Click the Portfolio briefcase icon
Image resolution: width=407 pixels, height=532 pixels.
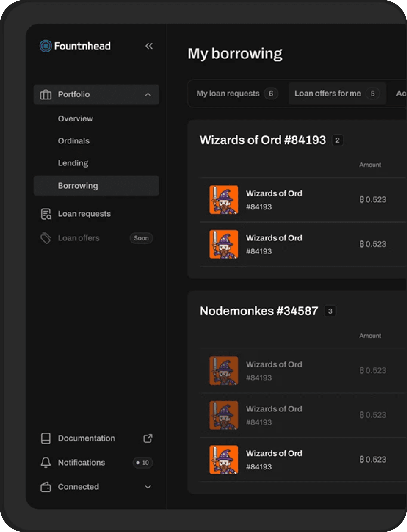point(45,94)
